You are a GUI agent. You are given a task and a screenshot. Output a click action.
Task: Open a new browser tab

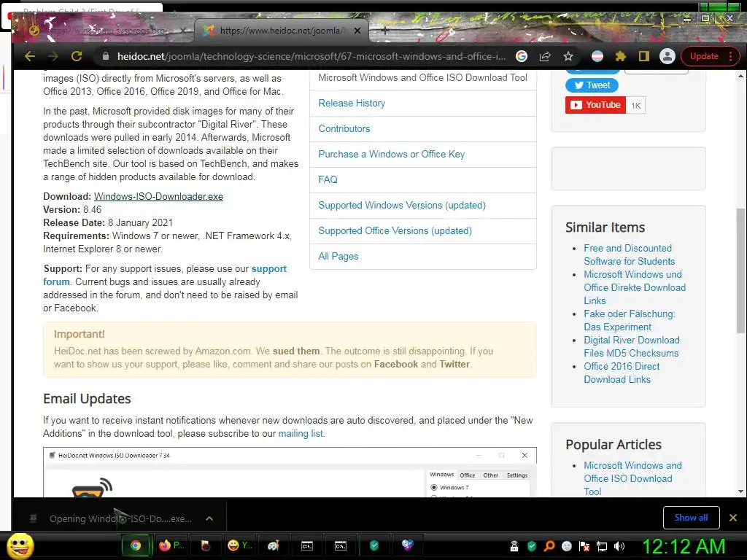click(x=385, y=31)
